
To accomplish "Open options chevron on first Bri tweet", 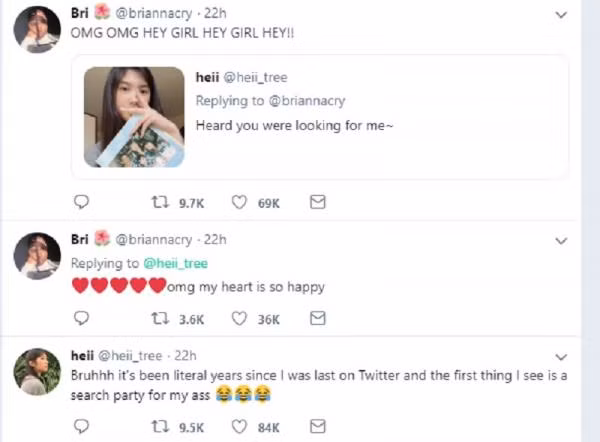I will (561, 15).
